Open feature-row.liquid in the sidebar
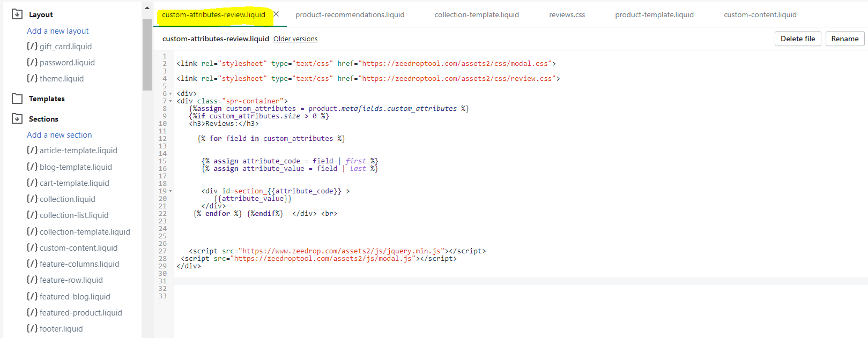This screenshot has height=338, width=868. [x=71, y=280]
